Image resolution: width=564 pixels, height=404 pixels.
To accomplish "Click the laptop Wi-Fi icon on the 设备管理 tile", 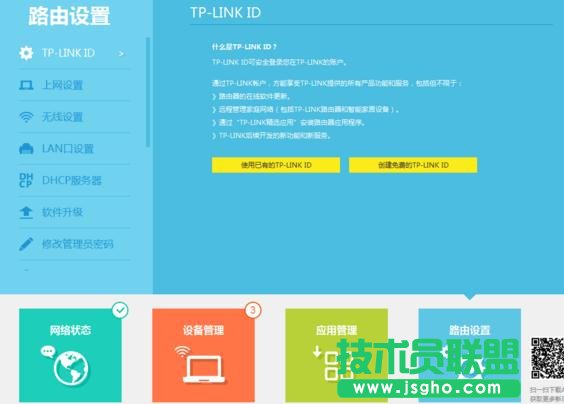I will (x=200, y=364).
